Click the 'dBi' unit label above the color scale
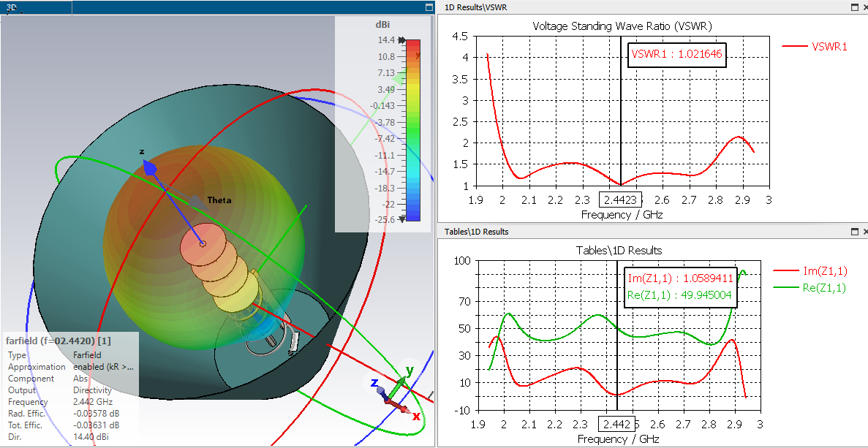 point(382,24)
